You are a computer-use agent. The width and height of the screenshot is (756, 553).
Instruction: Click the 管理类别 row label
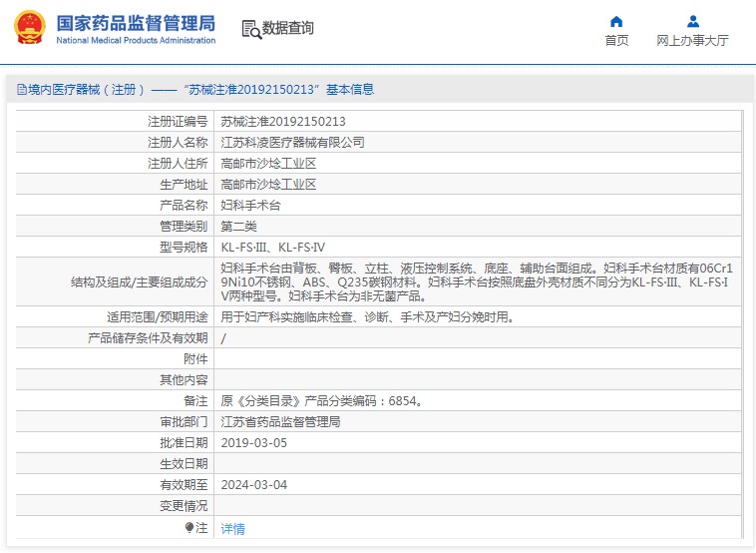coord(184,227)
